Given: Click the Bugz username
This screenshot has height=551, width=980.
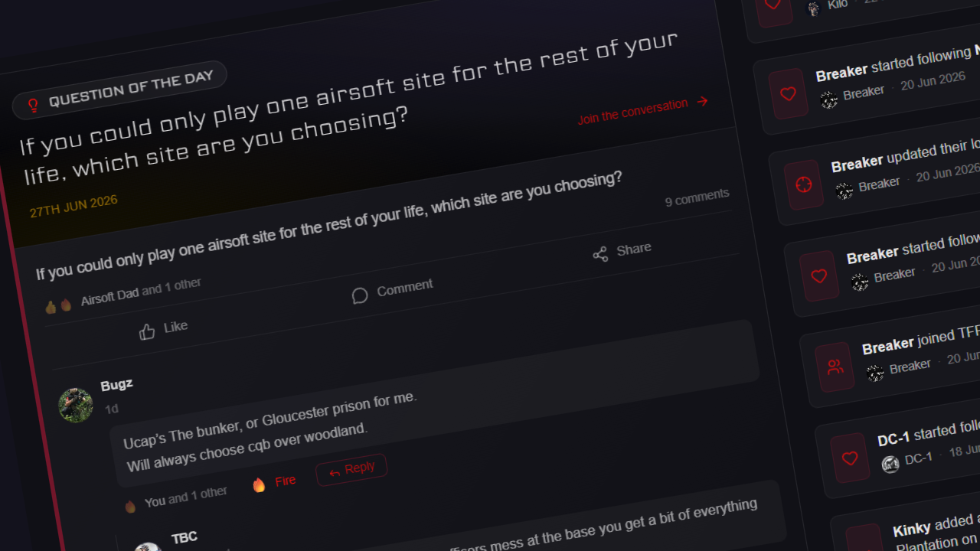Looking at the screenshot, I should coord(116,384).
